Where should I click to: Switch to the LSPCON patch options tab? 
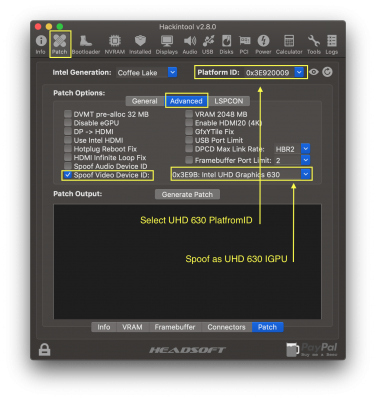click(x=228, y=101)
